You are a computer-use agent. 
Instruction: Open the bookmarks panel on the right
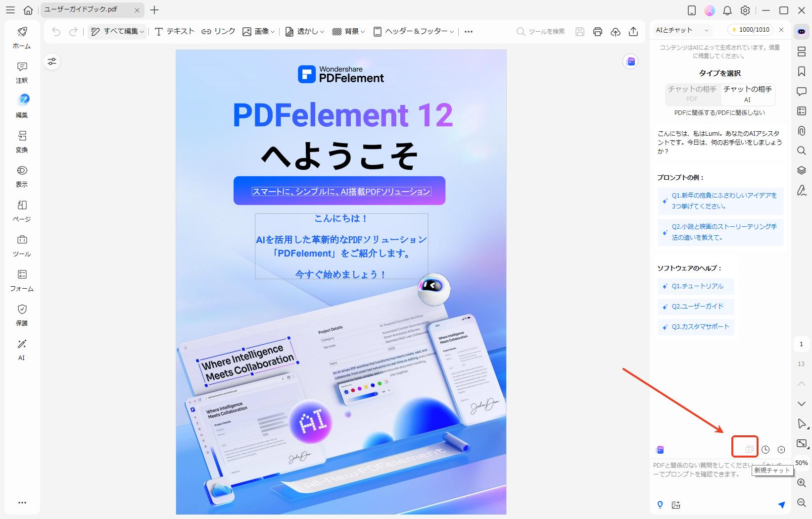pyautogui.click(x=802, y=71)
